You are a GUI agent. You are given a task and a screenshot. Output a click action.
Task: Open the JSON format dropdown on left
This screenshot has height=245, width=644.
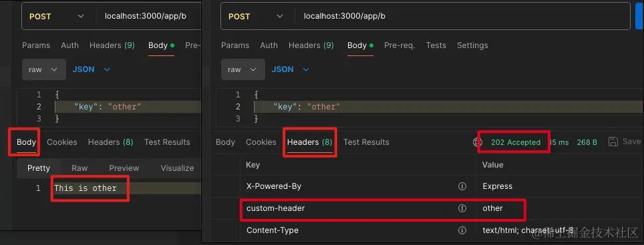(x=91, y=69)
